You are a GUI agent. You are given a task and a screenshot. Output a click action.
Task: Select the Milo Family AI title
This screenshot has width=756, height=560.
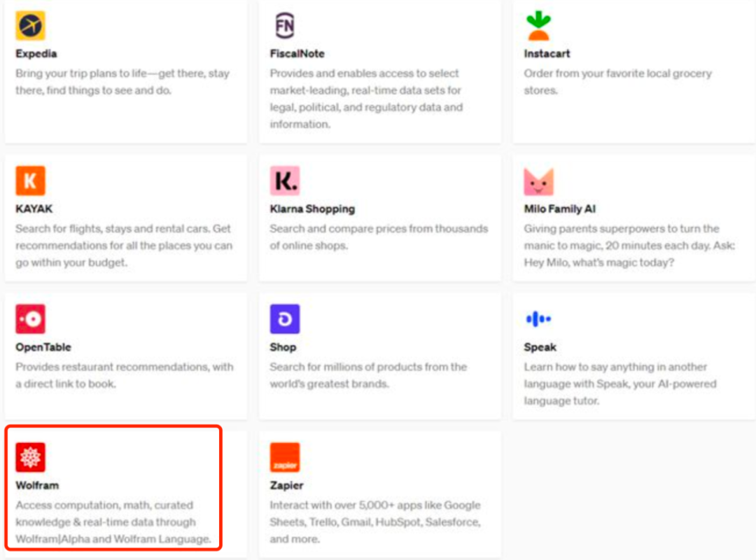[x=560, y=209]
